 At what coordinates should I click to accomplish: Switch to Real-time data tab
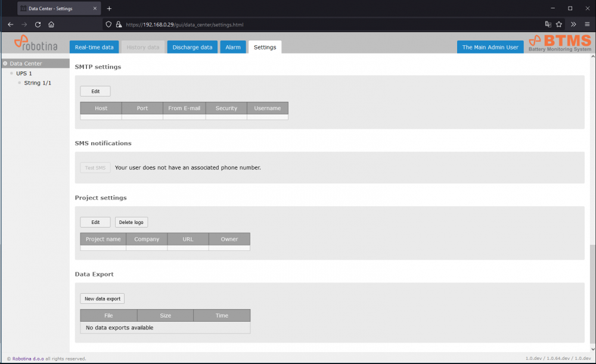[x=94, y=47]
